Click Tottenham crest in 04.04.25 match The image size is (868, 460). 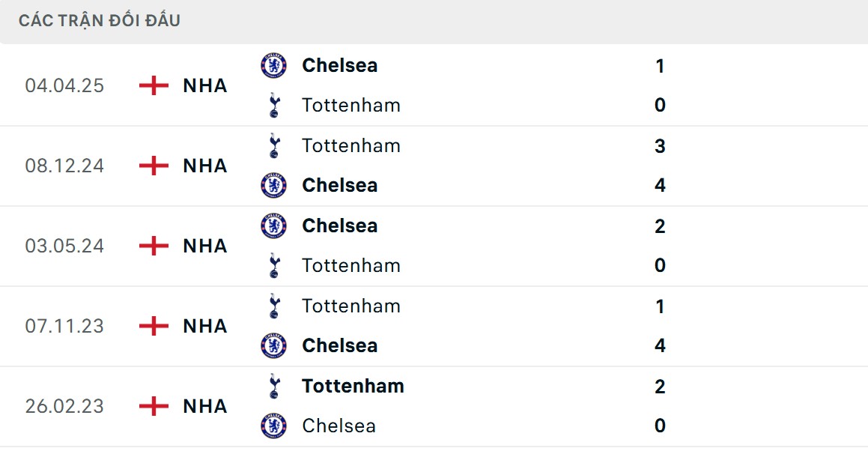coord(273,105)
